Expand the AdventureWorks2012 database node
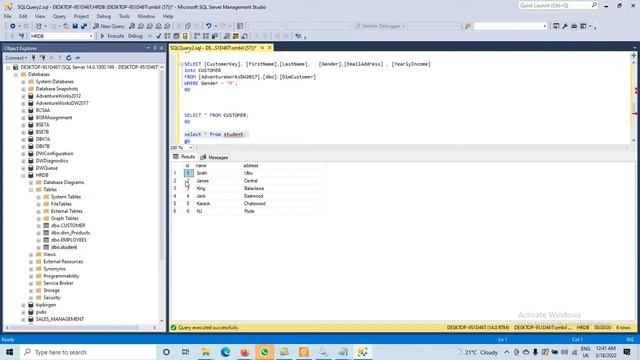 [x=23, y=96]
